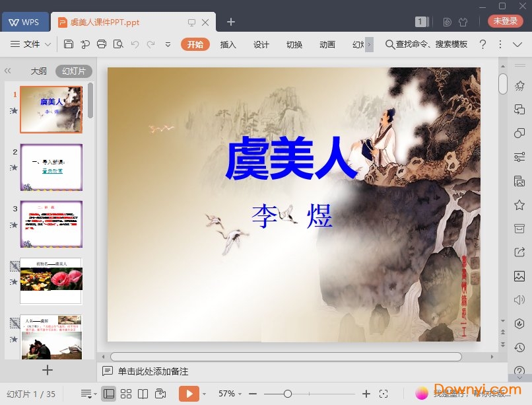The height and width of the screenshot is (405, 532).
Task: Click the Save icon in quick access toolbar
Action: [x=69, y=43]
